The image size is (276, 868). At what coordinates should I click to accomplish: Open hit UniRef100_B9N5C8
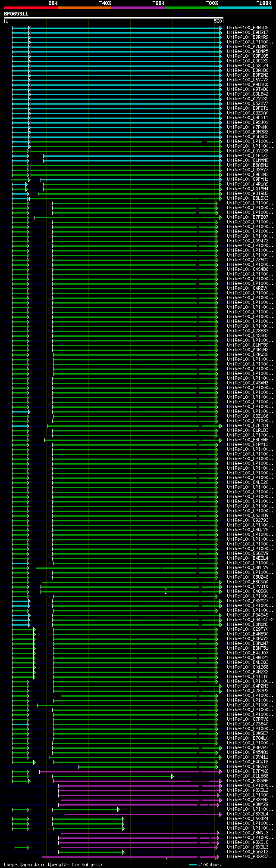[248, 28]
